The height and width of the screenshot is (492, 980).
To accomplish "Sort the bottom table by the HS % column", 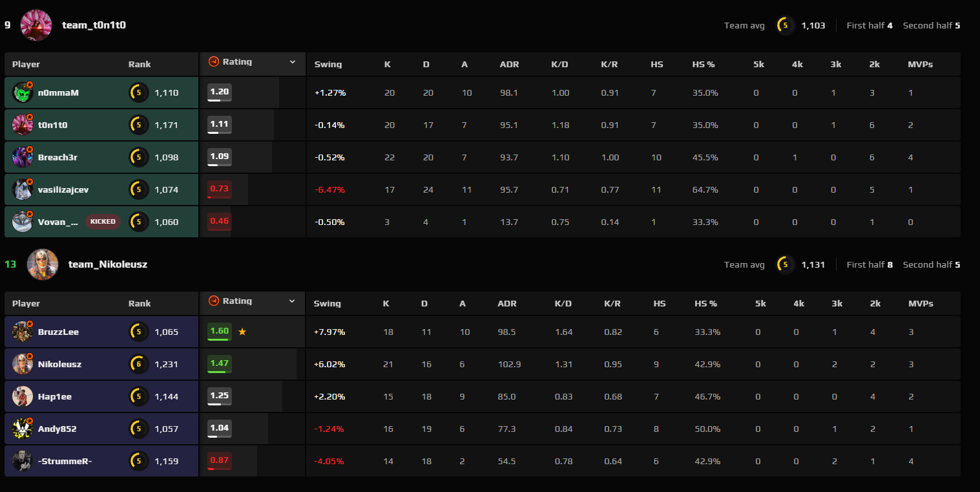I will (x=705, y=304).
